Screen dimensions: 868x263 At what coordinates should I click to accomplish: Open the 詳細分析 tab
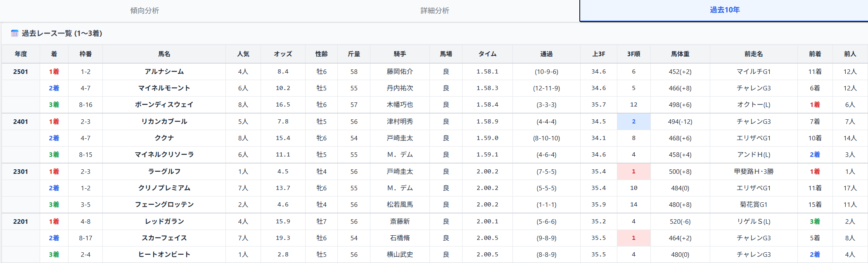point(435,11)
